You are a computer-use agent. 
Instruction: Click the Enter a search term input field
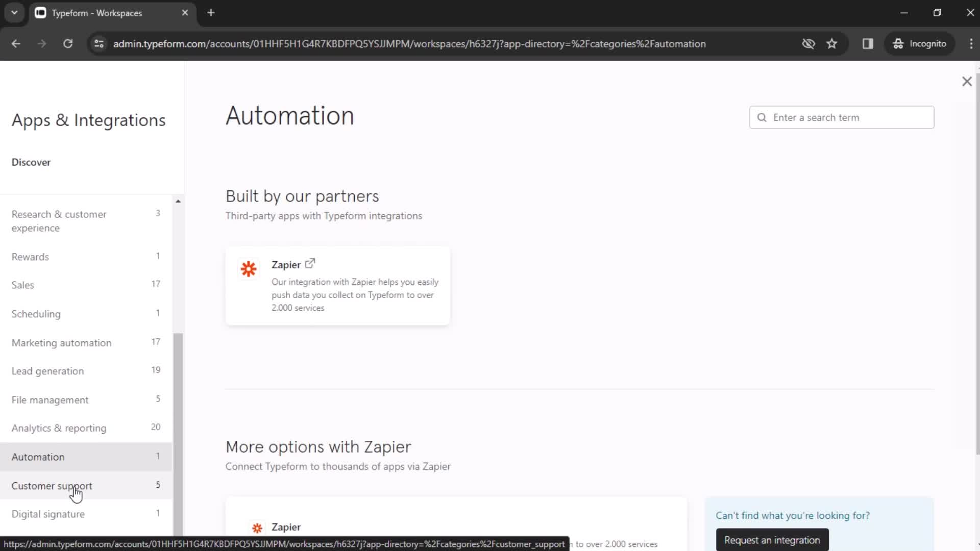pyautogui.click(x=843, y=117)
